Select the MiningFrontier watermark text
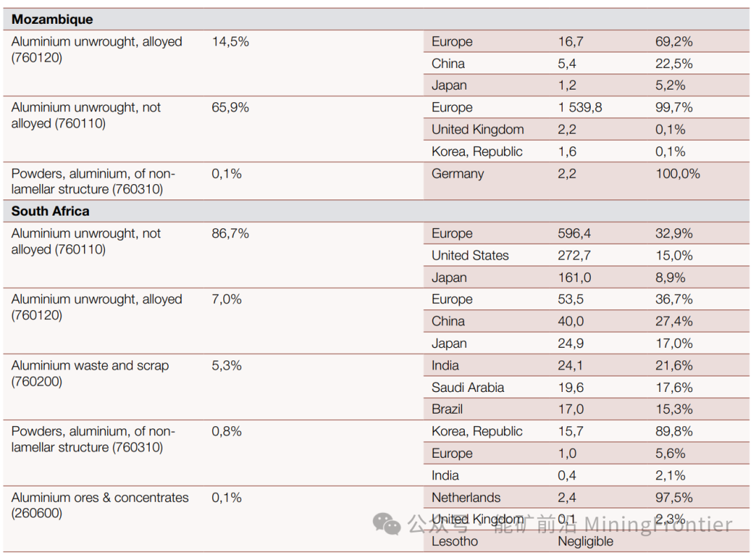 (658, 524)
